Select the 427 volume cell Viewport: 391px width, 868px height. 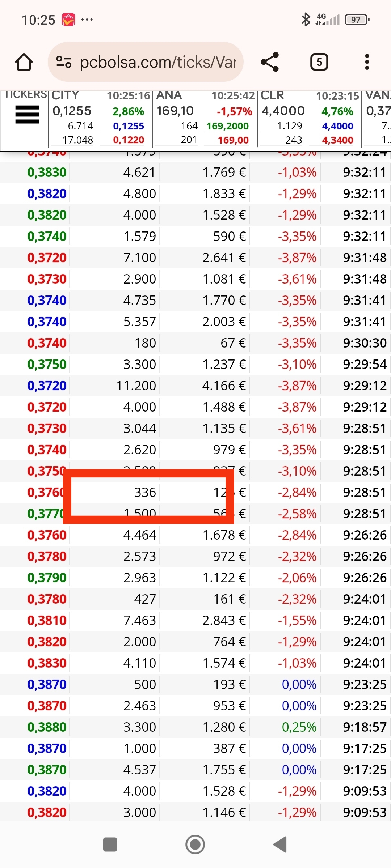(145, 599)
